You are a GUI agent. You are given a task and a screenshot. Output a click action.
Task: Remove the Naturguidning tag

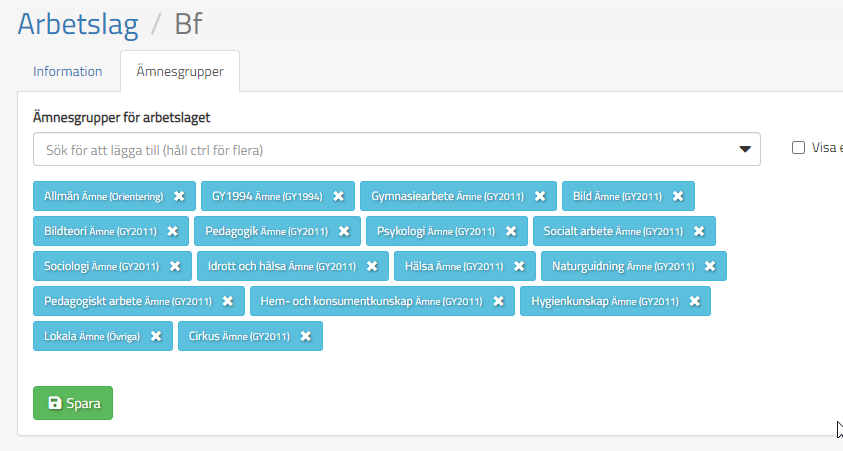click(710, 266)
